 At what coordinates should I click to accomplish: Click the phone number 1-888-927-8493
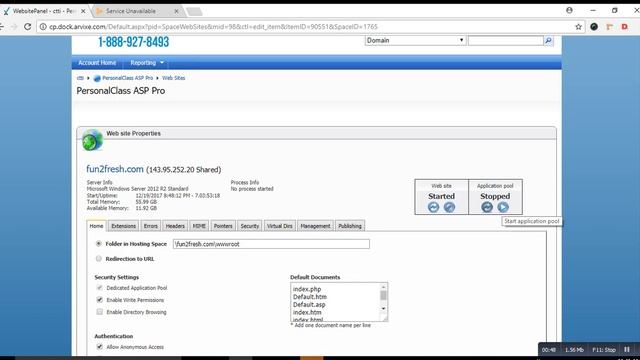point(133,42)
